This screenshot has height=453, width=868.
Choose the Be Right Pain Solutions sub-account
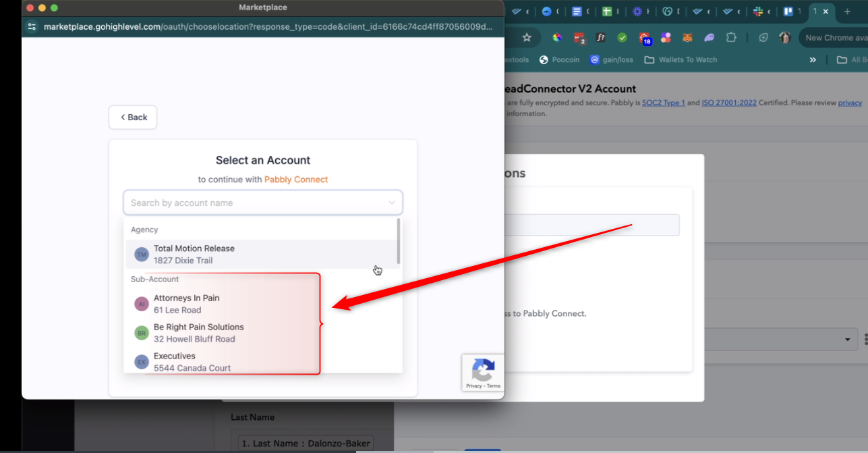pyautogui.click(x=262, y=333)
